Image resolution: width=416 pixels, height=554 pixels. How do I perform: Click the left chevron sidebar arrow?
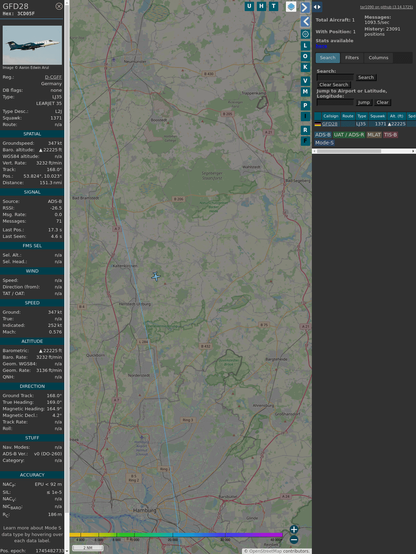pos(305,22)
